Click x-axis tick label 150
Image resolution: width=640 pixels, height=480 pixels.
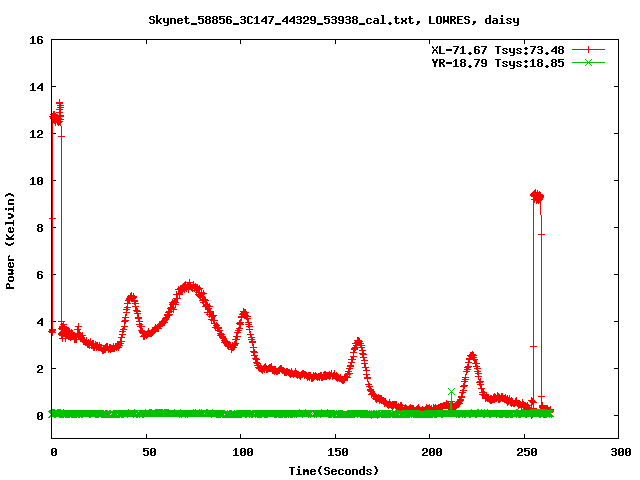pyautogui.click(x=337, y=452)
